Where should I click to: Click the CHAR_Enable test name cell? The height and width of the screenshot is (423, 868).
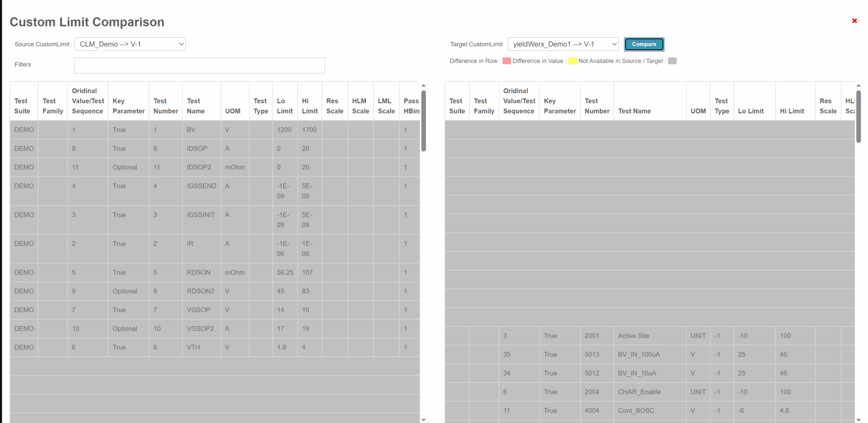click(x=639, y=392)
